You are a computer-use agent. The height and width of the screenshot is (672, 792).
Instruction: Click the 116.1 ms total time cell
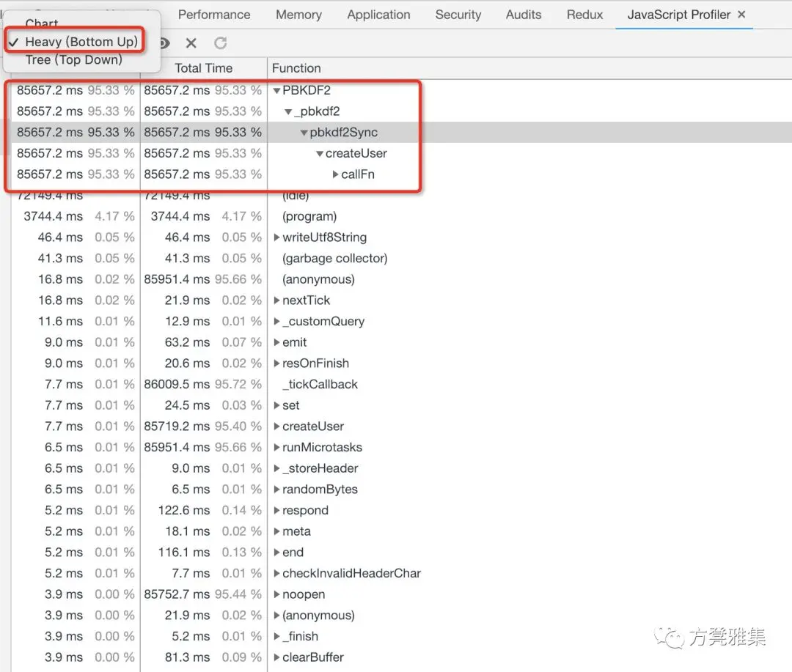(x=184, y=553)
